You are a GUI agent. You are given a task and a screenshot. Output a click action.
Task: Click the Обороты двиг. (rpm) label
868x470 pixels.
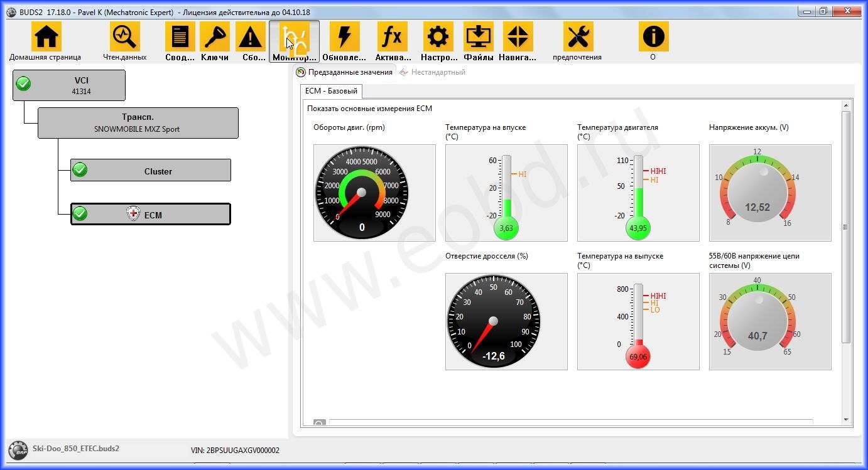tap(349, 127)
